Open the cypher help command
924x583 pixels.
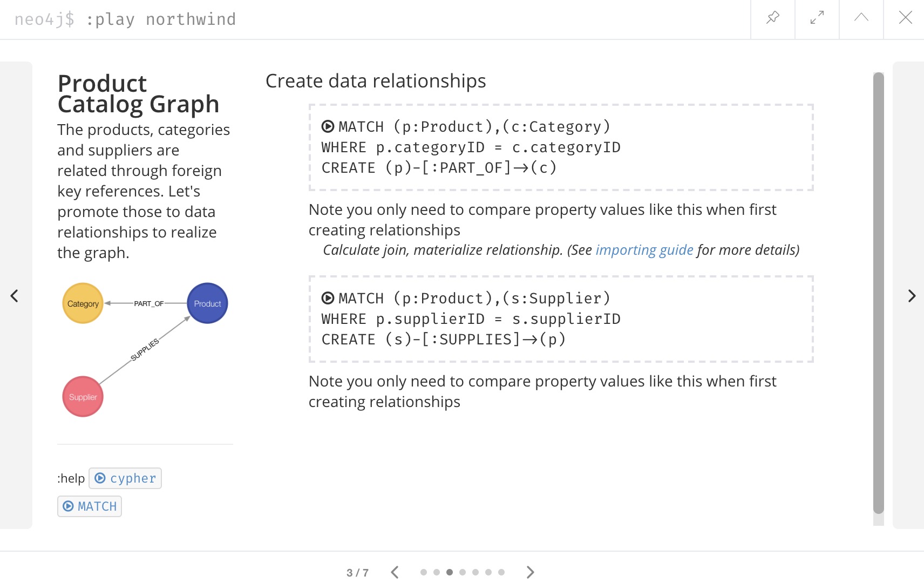pos(125,478)
